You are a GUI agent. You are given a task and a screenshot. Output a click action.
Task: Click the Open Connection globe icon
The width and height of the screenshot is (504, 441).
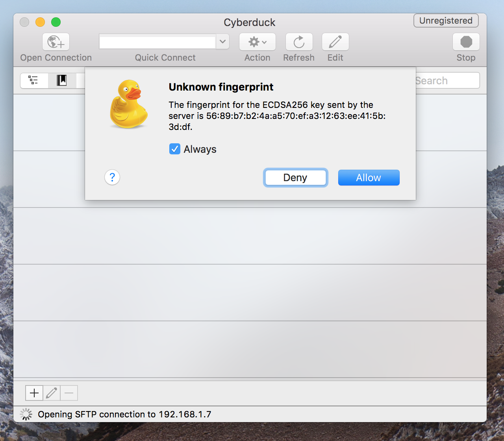[56, 42]
